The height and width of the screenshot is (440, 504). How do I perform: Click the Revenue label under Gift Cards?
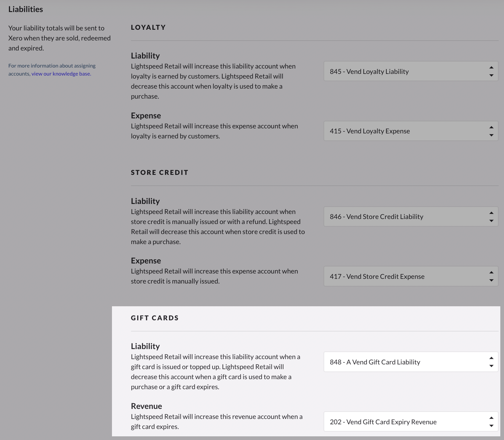(146, 406)
